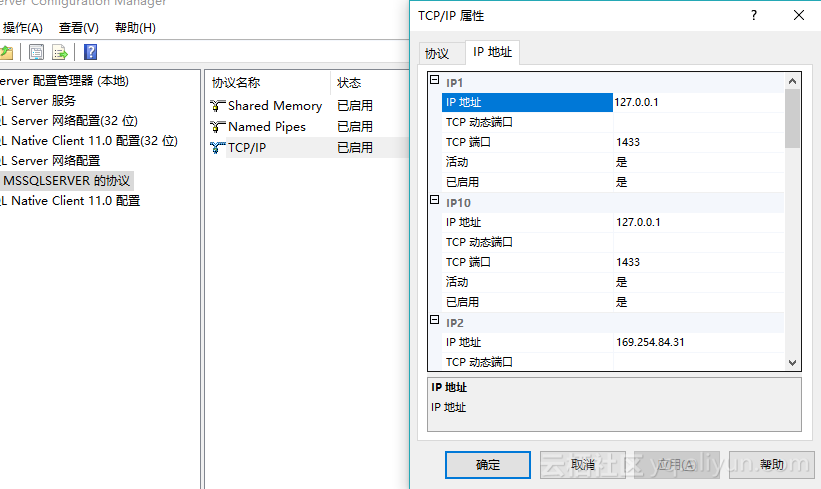Screen dimensions: 821x489
Task: Click the green up-folder toolbar icon
Action: click(x=6, y=52)
